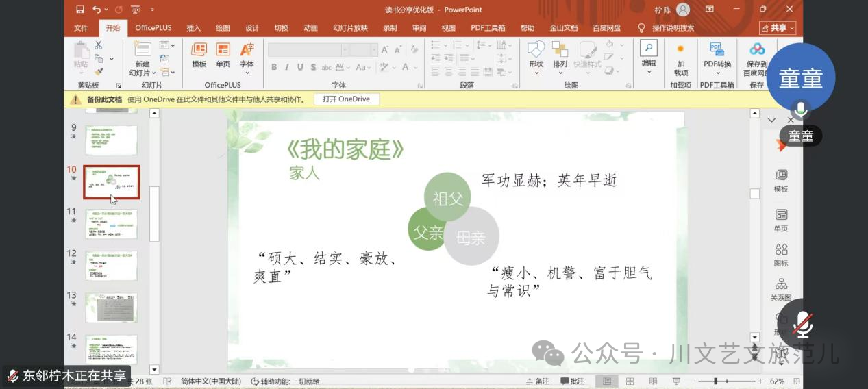Screen dimensions: 868x389
Task: Open the Clipboard (剪贴板) dialog launcher
Action: point(119,86)
